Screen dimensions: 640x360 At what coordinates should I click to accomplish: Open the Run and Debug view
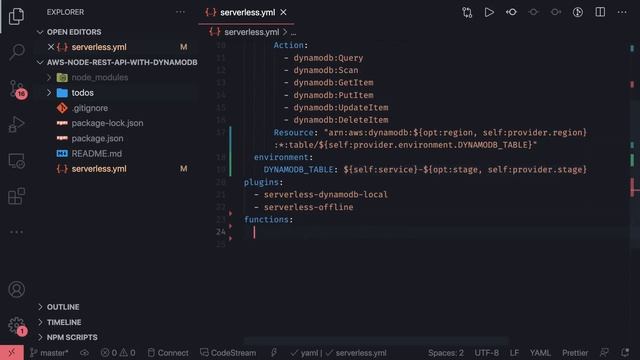[16, 124]
